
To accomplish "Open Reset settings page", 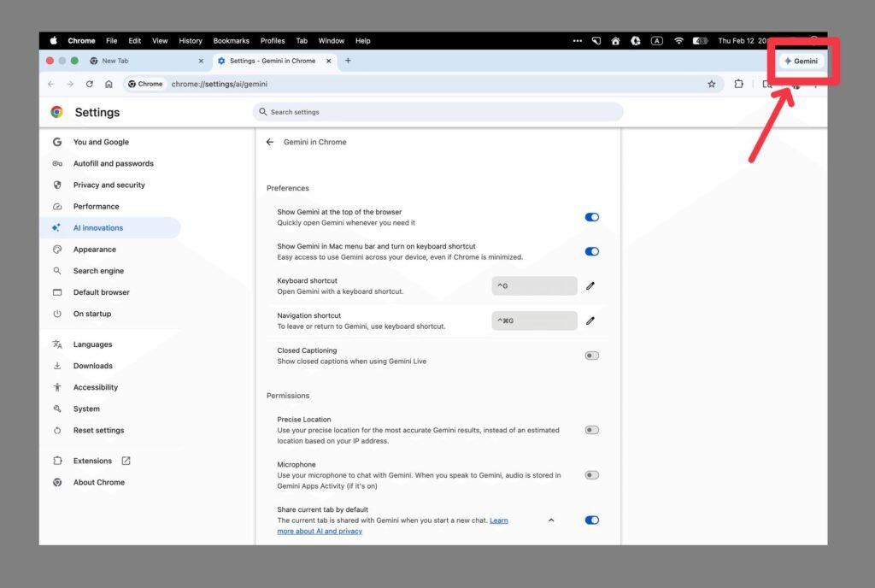I will [110, 430].
